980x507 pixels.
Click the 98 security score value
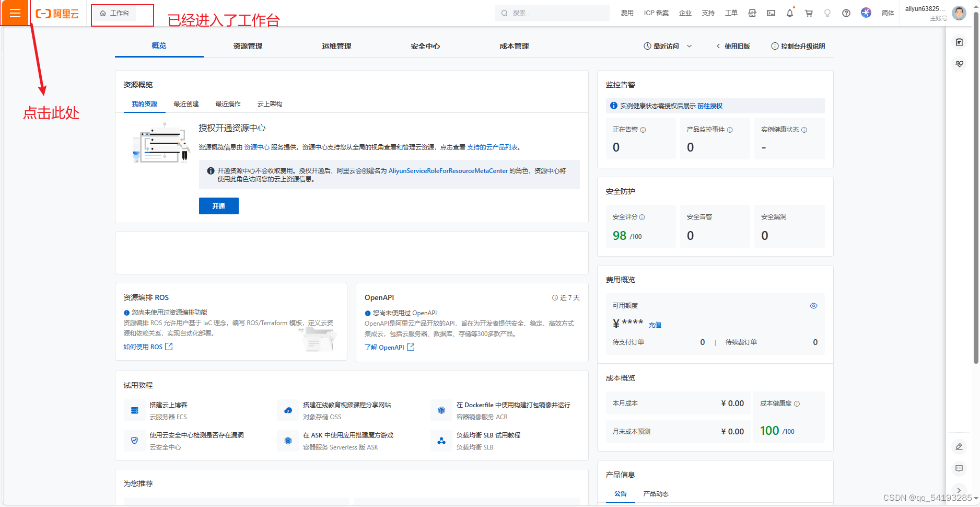(620, 236)
